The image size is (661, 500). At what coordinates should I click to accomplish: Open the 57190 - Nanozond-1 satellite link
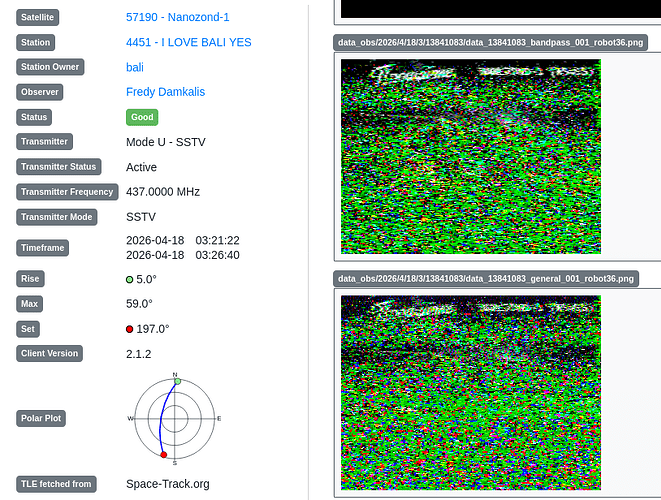177,17
